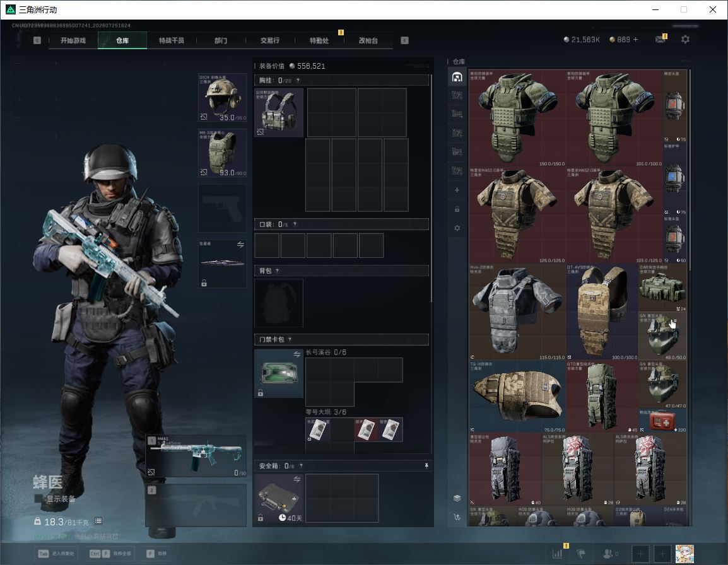Click the Tab 进入特勤处 button

(56, 554)
